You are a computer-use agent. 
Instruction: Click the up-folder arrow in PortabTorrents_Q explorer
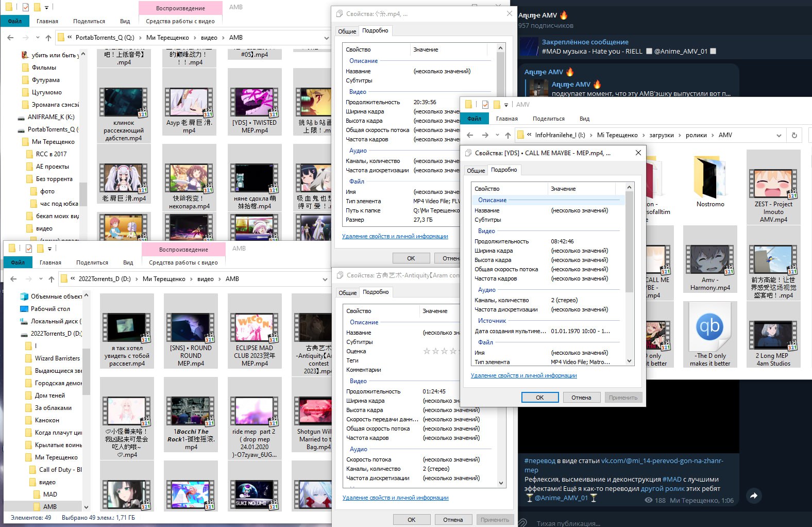(48, 38)
